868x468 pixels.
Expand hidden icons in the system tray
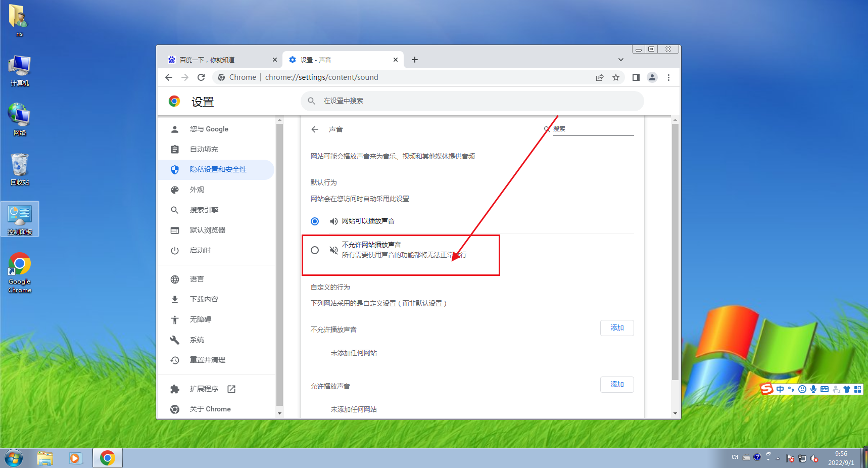778,458
